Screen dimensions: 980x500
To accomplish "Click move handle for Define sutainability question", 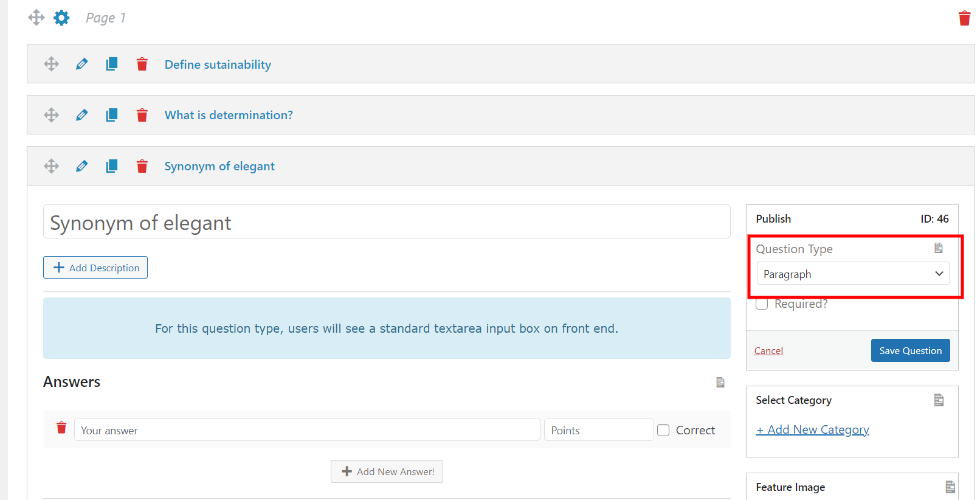I will pos(52,64).
